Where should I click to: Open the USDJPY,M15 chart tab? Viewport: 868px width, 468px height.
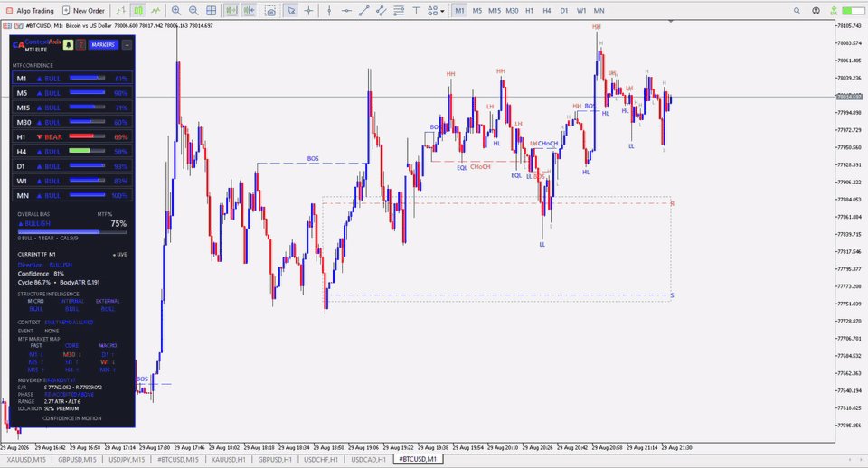point(127,460)
